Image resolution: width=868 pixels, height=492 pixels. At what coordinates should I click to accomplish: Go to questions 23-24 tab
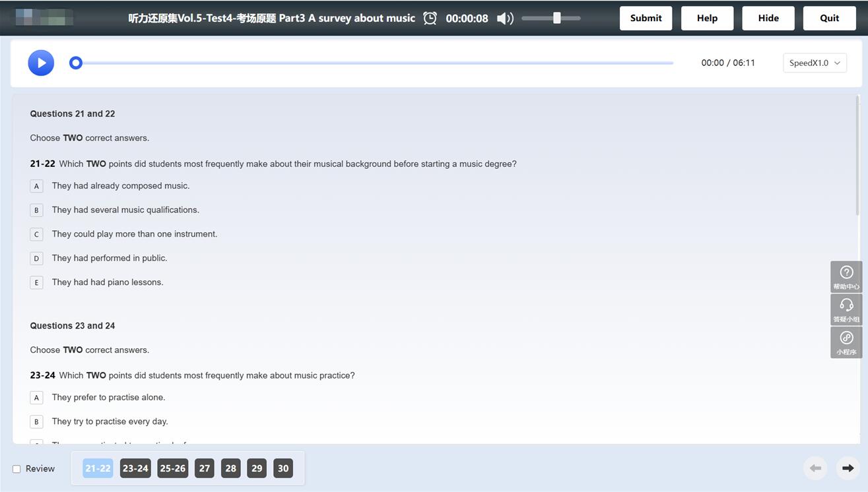coord(135,468)
